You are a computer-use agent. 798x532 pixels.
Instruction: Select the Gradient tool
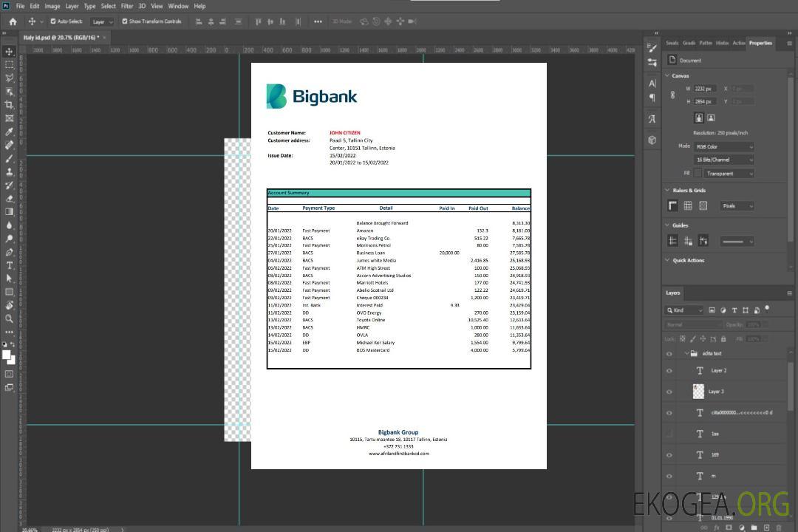point(9,212)
